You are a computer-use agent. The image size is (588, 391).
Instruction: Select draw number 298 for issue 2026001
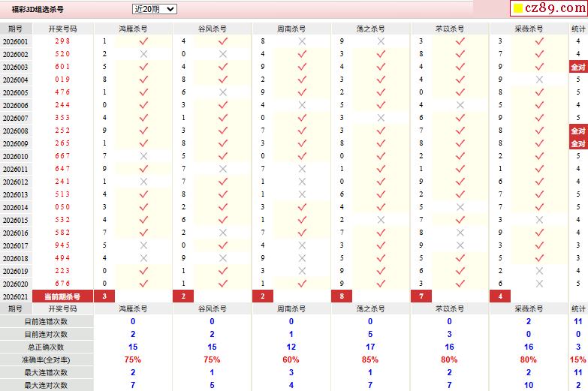(62, 41)
